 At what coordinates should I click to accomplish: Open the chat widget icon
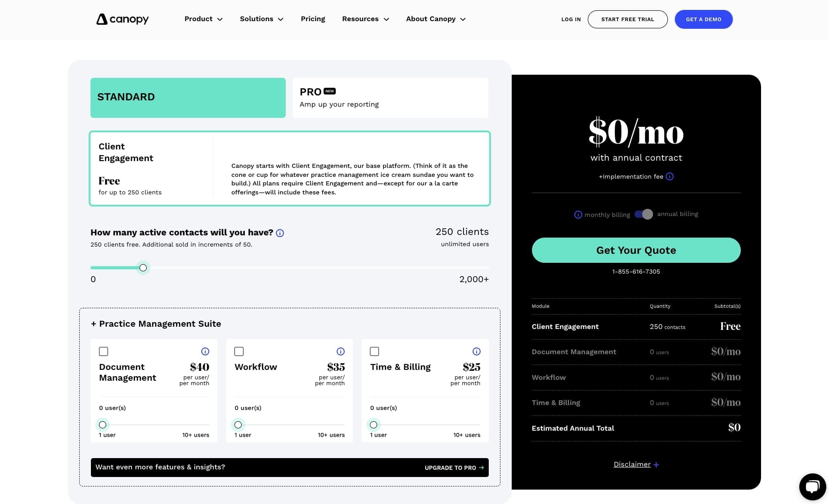(x=812, y=486)
